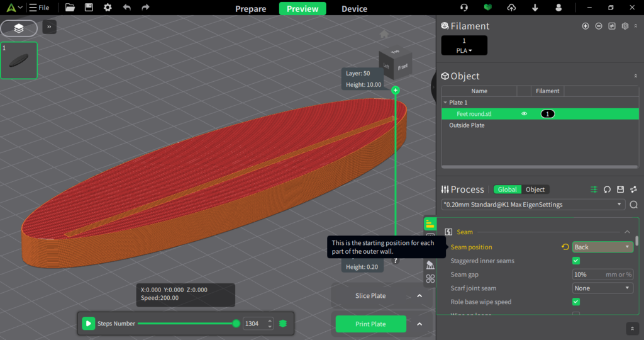Switch Process to Global
This screenshot has width=644, height=340.
click(508, 190)
